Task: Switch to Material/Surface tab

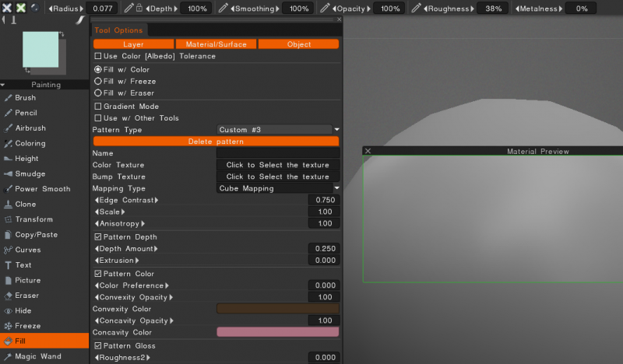Action: (216, 44)
